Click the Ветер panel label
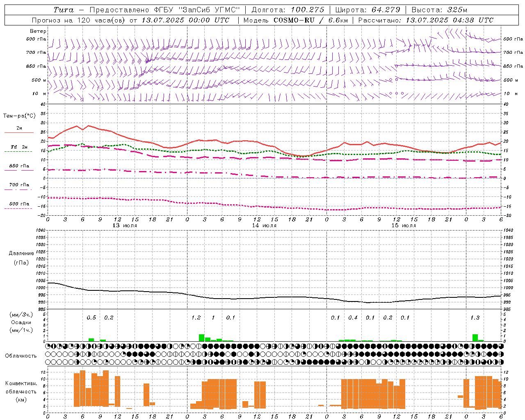This screenshot has height=420, width=525. click(38, 31)
